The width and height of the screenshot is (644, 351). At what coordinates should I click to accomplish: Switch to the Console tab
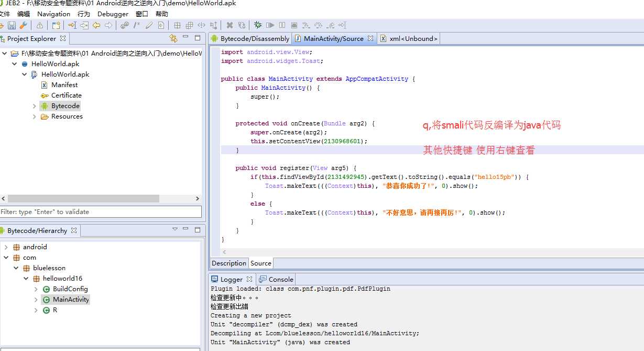pos(276,279)
